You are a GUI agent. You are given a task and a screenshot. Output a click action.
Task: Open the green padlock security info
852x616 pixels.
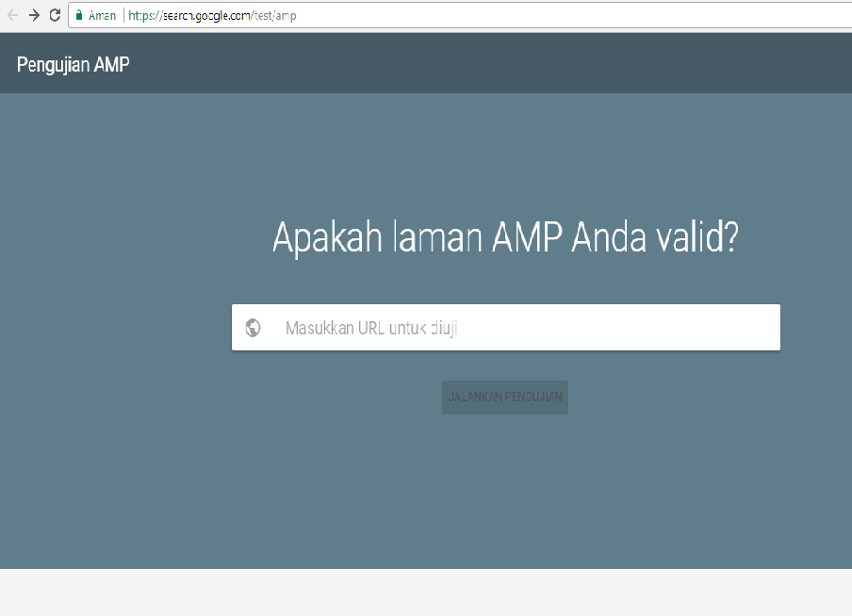79,15
